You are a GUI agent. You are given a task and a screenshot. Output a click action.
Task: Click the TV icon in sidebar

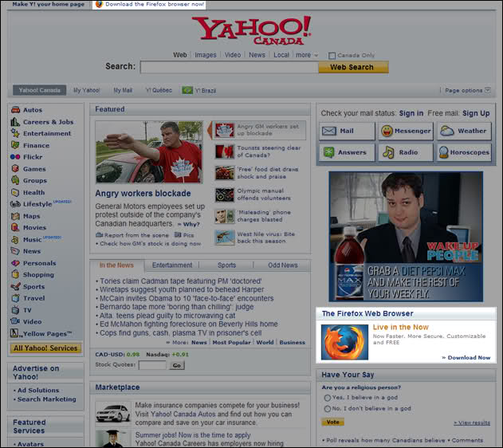[15, 310]
